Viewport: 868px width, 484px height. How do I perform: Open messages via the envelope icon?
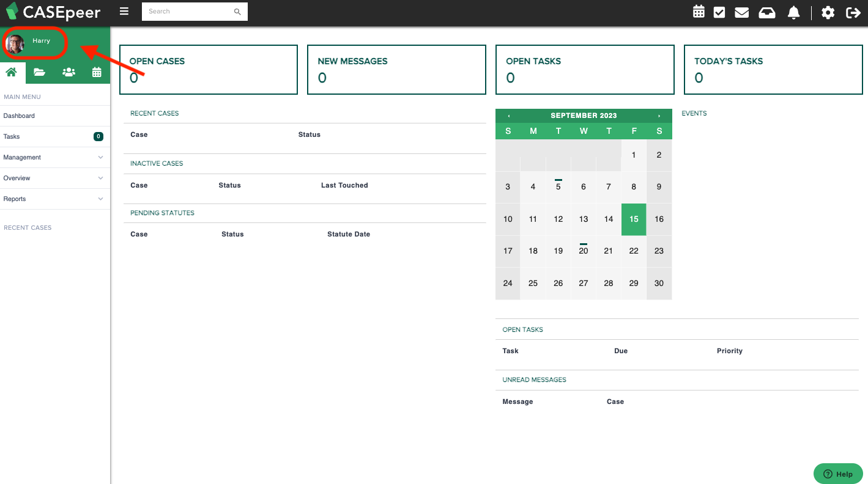pos(741,12)
